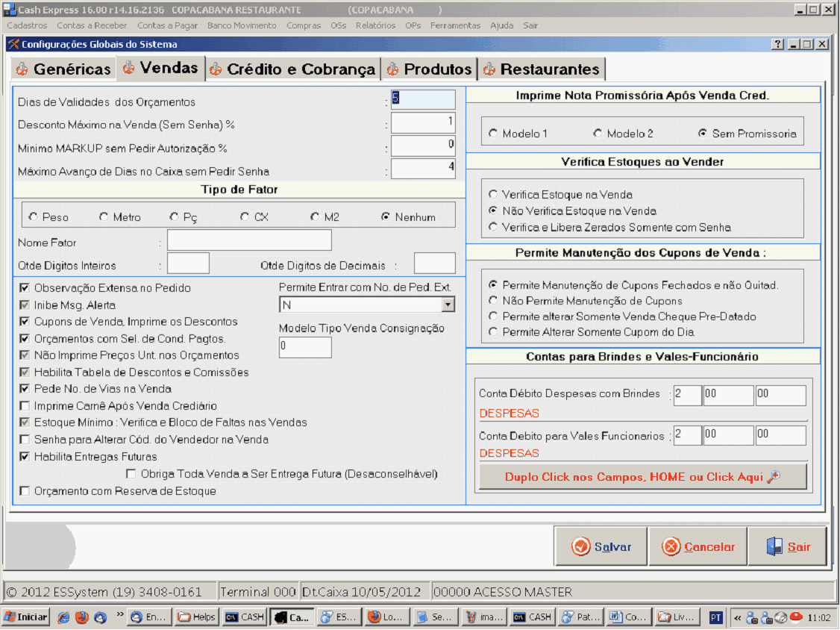The height and width of the screenshot is (630, 840).
Task: Click the PT language indicator in taskbar
Action: click(715, 617)
